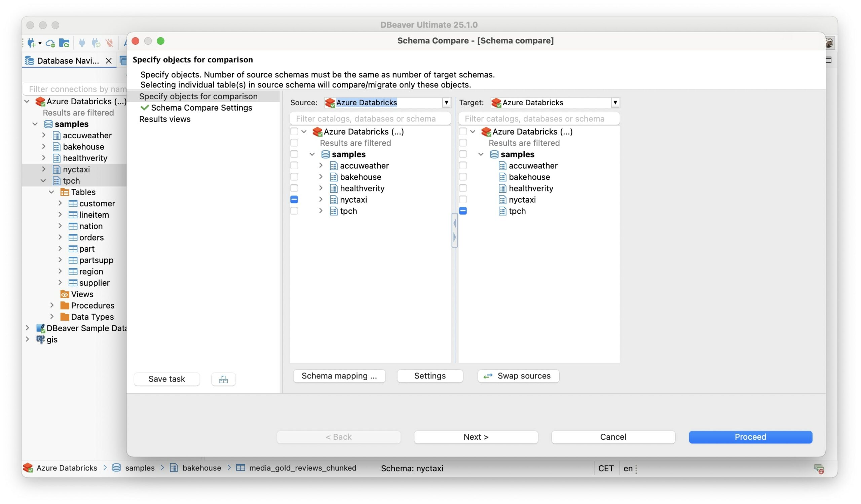Expand the source bakehouse schema node
861x504 pixels.
[321, 177]
